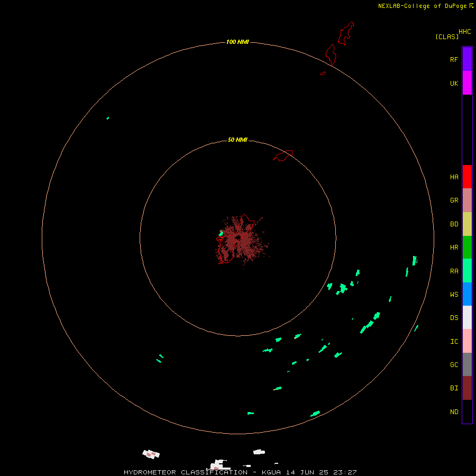Click the 50 NMI range ring label
Screen dimensions: 476x476
(237, 140)
